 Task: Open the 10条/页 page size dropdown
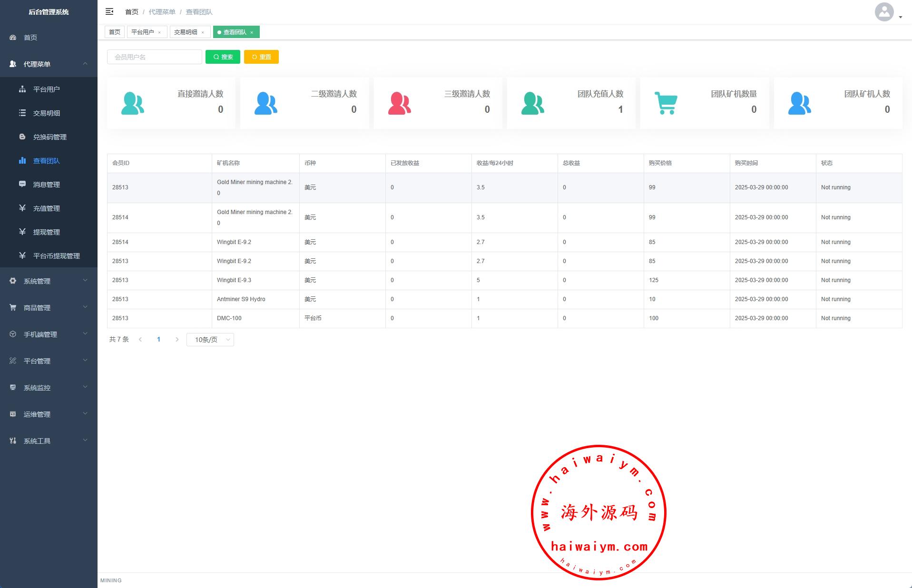point(210,340)
